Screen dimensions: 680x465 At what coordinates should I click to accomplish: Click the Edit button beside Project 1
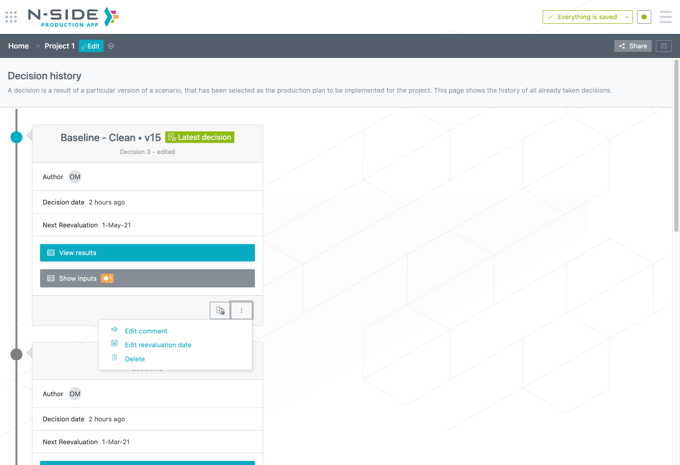tap(91, 46)
